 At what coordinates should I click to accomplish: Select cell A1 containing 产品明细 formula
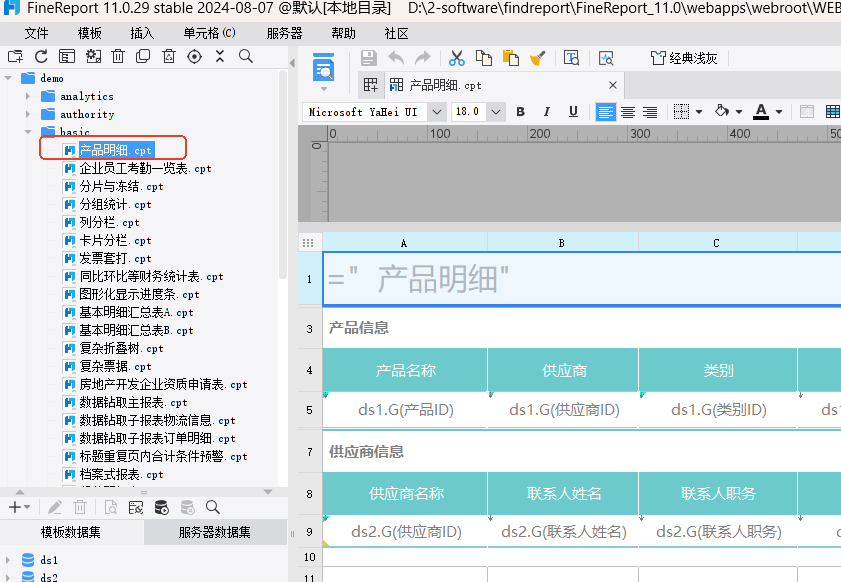(581, 279)
